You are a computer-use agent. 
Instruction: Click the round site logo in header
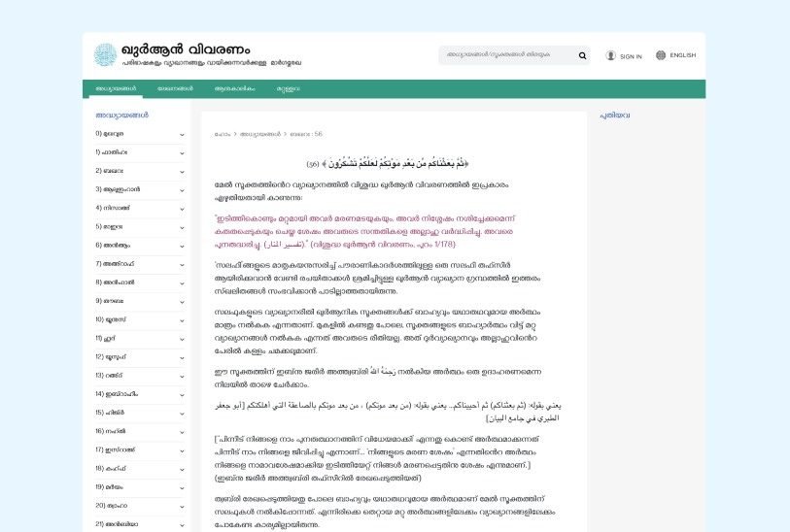click(x=105, y=55)
